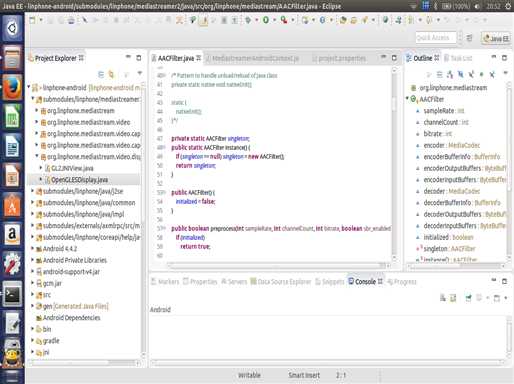Maximize the Console panel
Viewport: 514px width, 384px height.
505,281
